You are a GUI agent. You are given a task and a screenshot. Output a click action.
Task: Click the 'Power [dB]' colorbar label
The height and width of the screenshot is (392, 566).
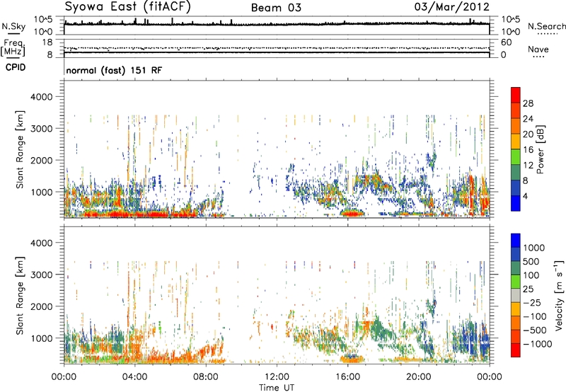click(540, 149)
